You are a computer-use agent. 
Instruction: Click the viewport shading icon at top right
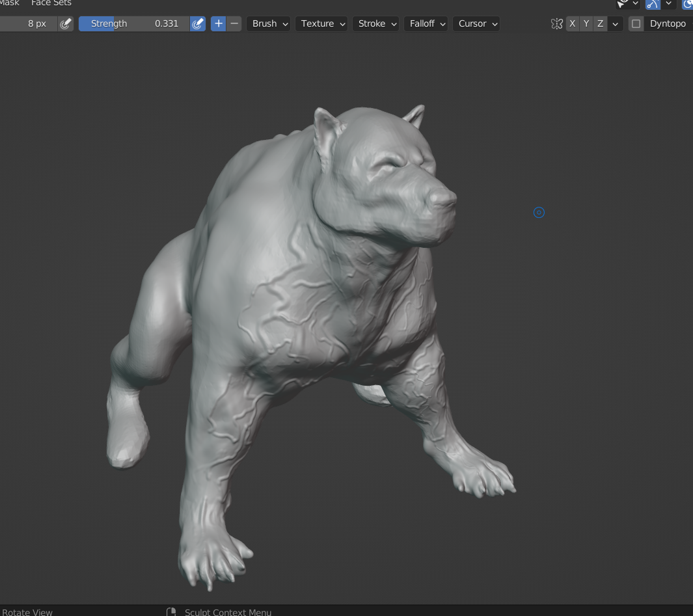(x=688, y=4)
